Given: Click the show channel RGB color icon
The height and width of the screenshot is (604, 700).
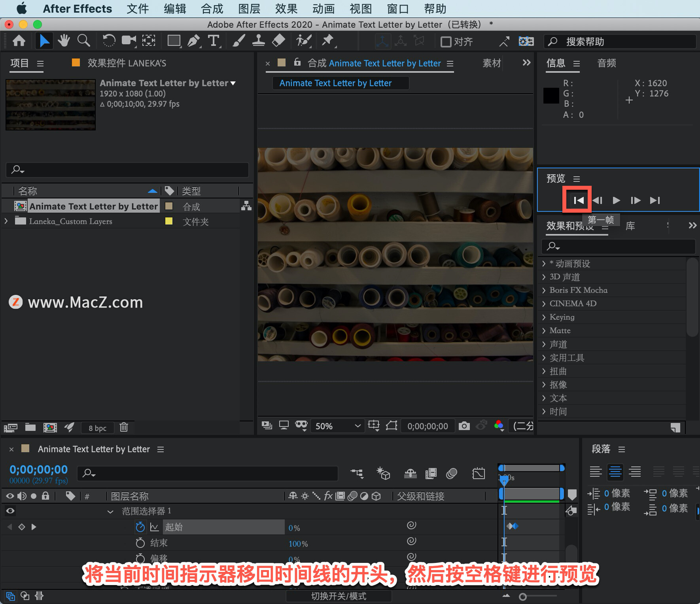Looking at the screenshot, I should tap(499, 425).
